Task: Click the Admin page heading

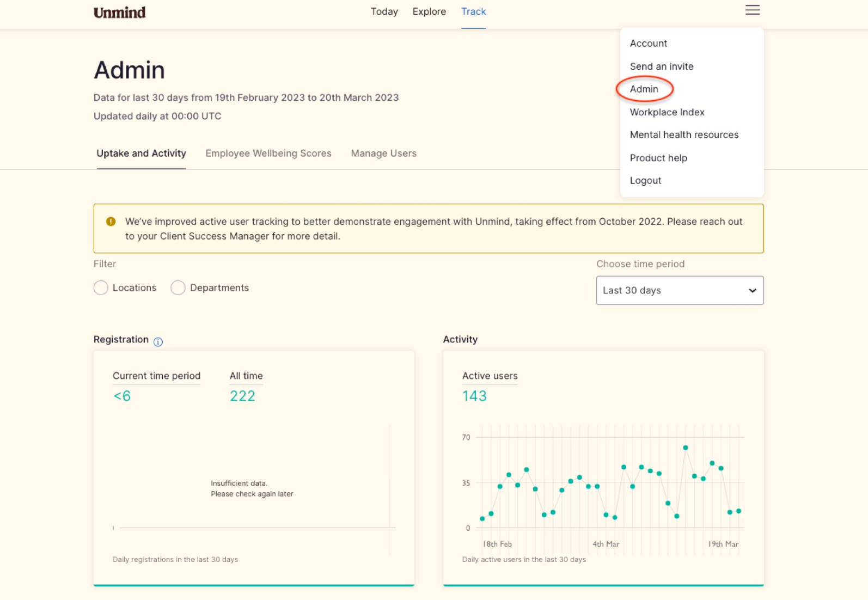Action: tap(129, 70)
